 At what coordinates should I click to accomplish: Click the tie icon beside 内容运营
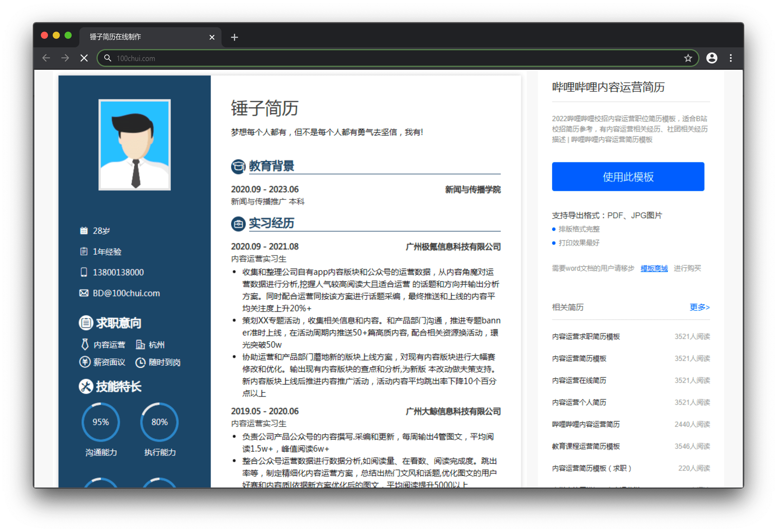tap(85, 344)
